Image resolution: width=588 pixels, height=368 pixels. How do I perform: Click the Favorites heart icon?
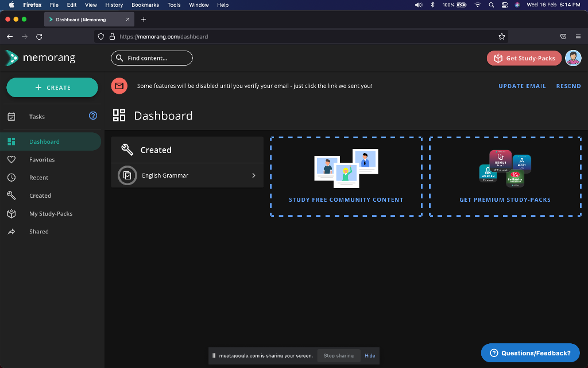[x=11, y=160]
